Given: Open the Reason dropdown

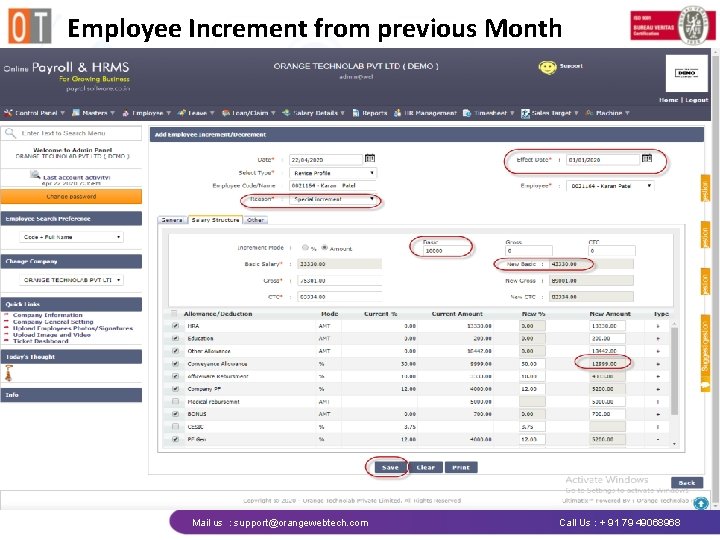Looking at the screenshot, I should [x=333, y=199].
